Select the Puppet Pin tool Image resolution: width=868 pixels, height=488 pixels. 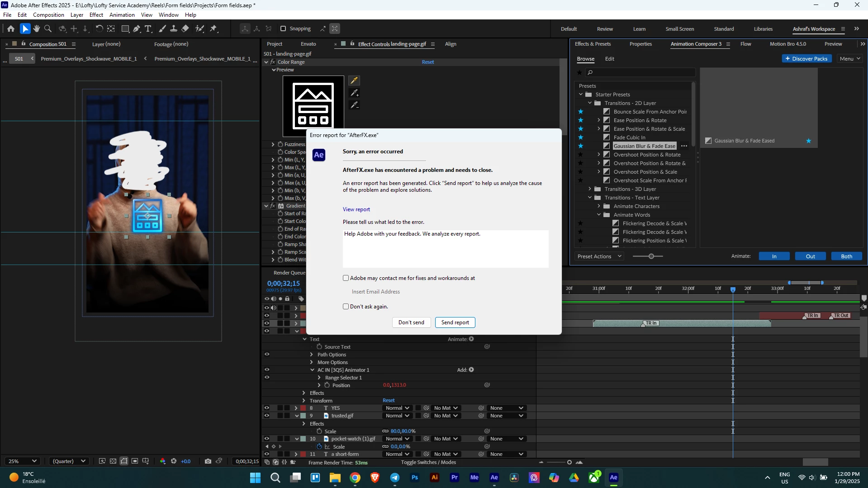click(x=213, y=28)
